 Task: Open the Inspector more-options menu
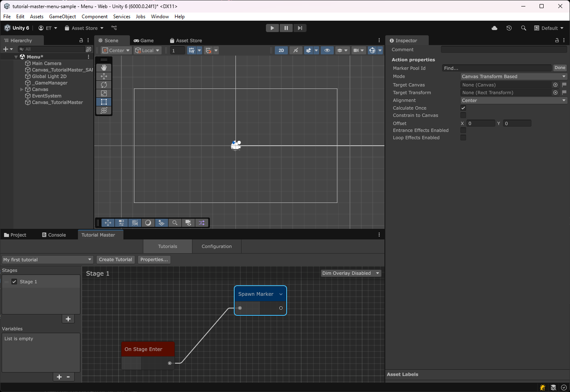tap(564, 40)
